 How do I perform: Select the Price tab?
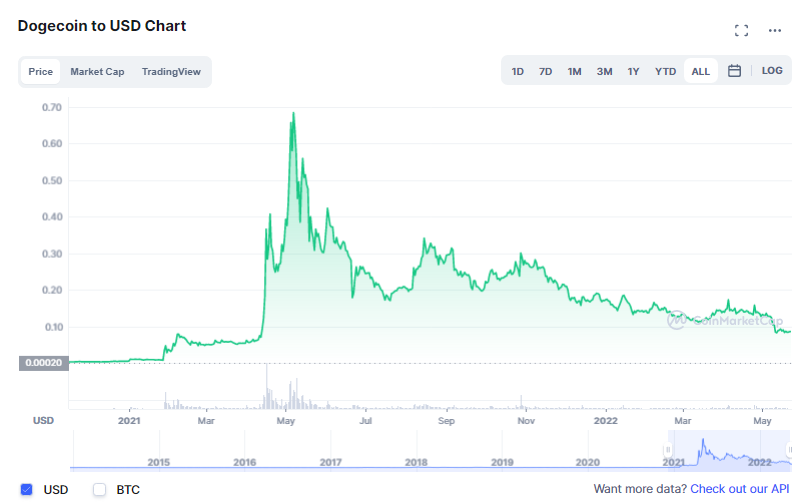point(41,72)
